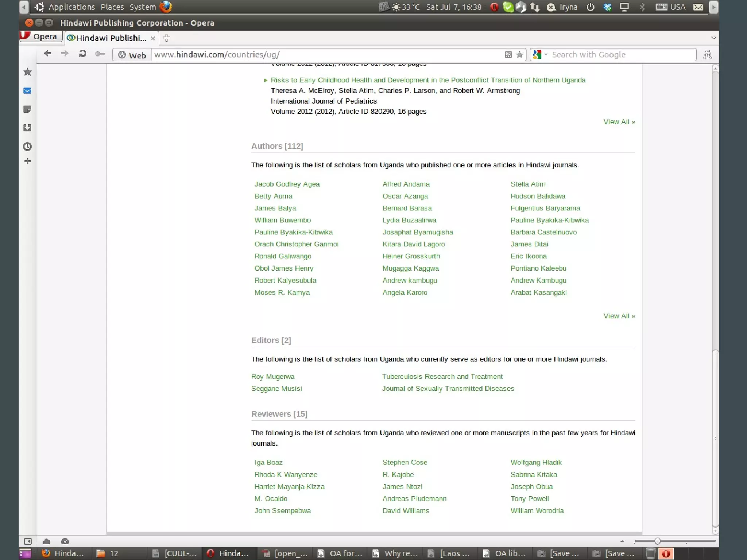Open the History clock panel

tap(27, 147)
